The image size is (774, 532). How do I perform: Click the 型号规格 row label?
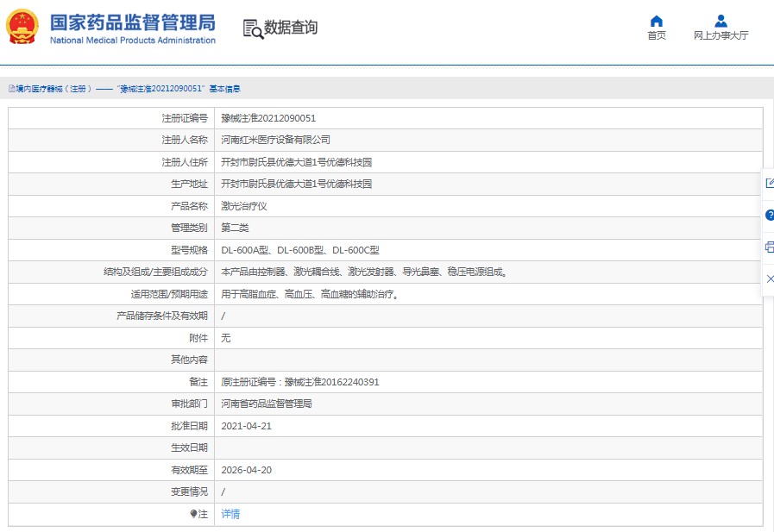190,250
